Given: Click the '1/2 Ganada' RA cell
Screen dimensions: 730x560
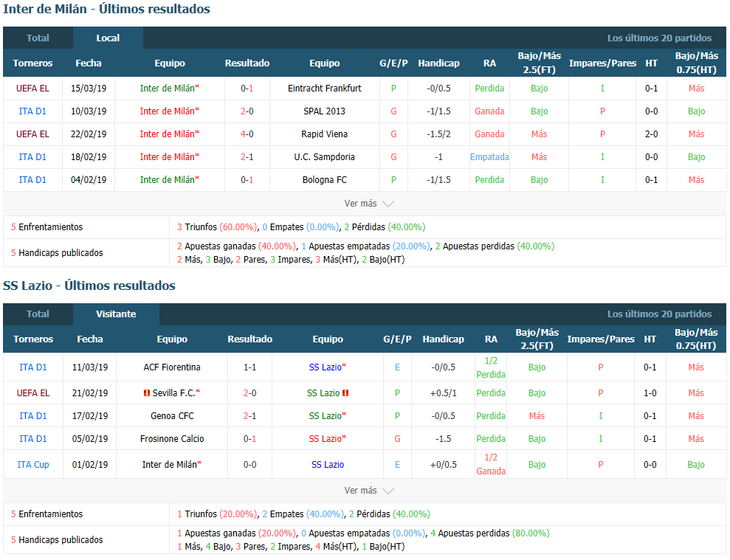Looking at the screenshot, I should pos(491,465).
